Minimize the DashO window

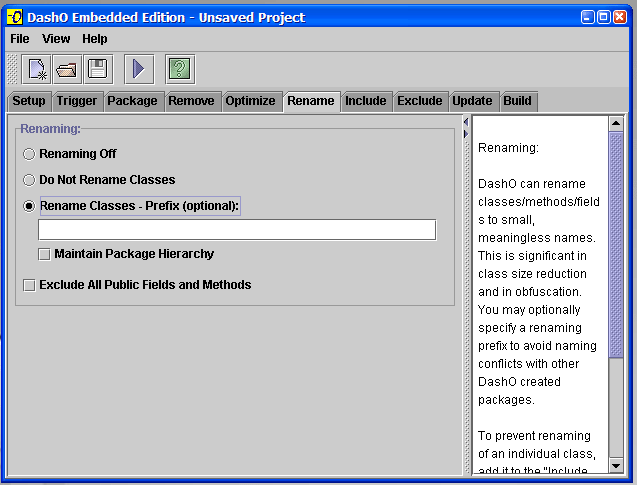coord(587,17)
